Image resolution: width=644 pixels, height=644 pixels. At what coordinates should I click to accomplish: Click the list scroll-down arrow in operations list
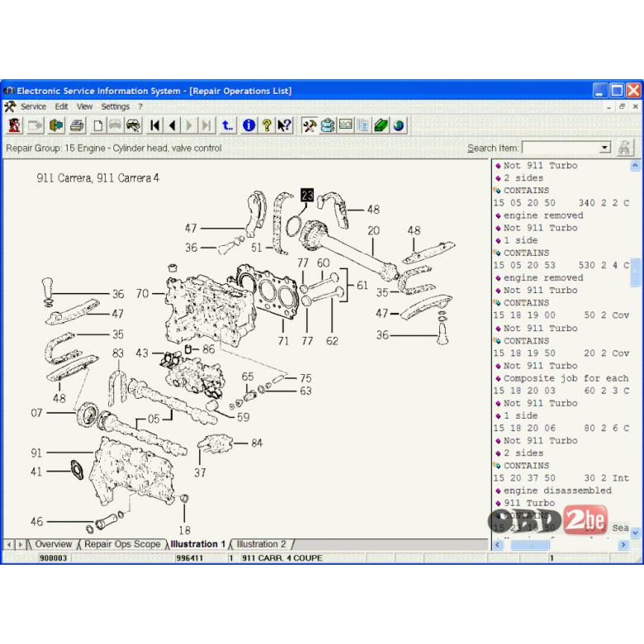636,533
